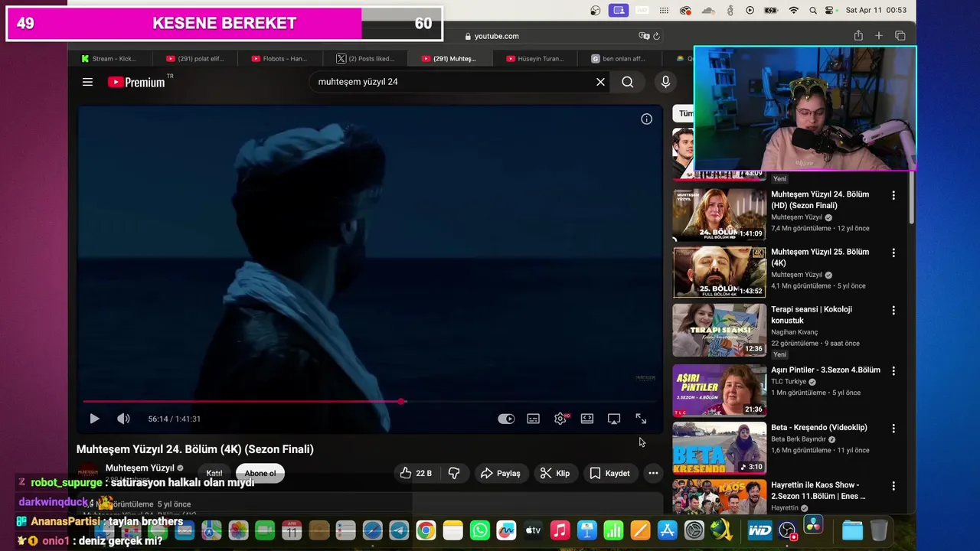Open the Muhteşem Yüzyıl channel name link

coord(140,468)
